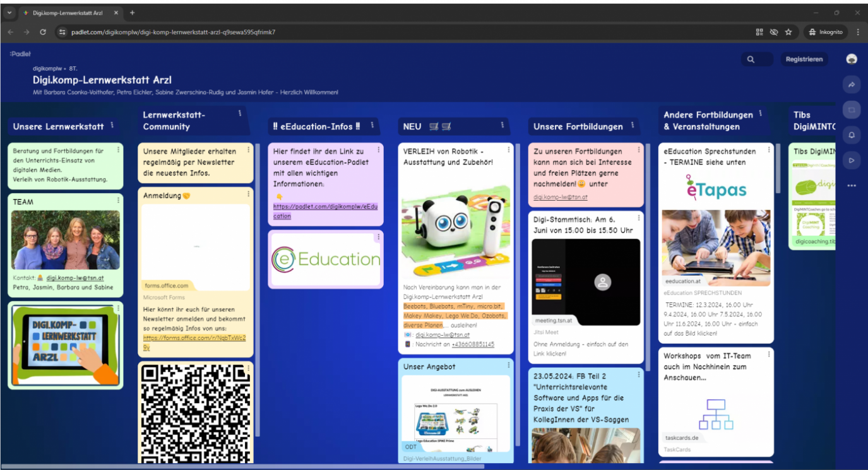Open a new browser tab with the plus
The height and width of the screenshot is (470, 868).
point(132,11)
